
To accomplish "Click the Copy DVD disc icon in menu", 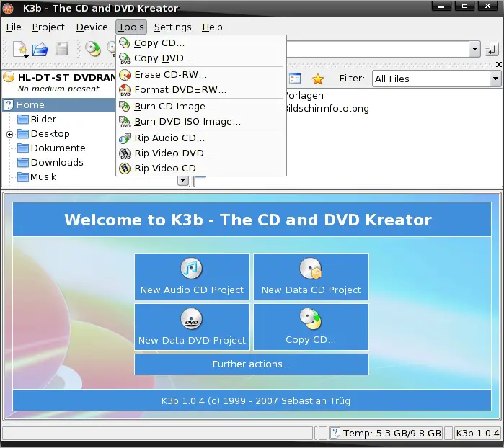I will [125, 58].
